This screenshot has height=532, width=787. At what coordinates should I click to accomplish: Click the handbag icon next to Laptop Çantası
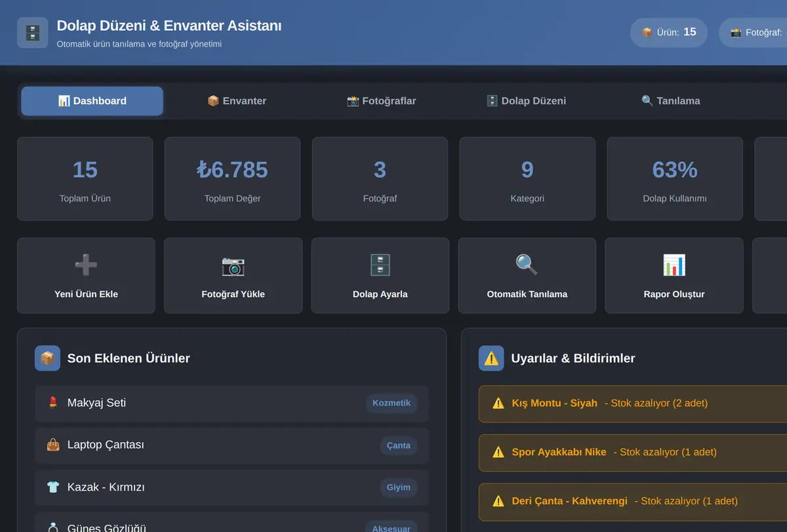pyautogui.click(x=53, y=445)
